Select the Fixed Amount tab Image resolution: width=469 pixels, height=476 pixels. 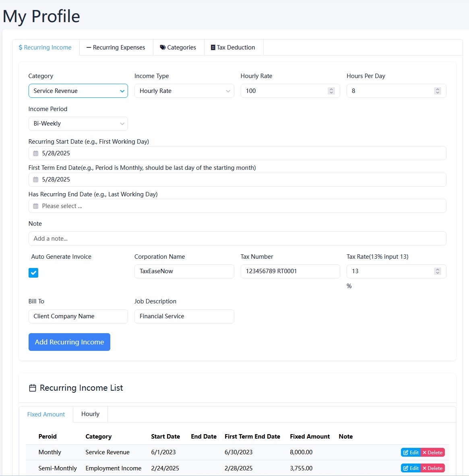46,414
